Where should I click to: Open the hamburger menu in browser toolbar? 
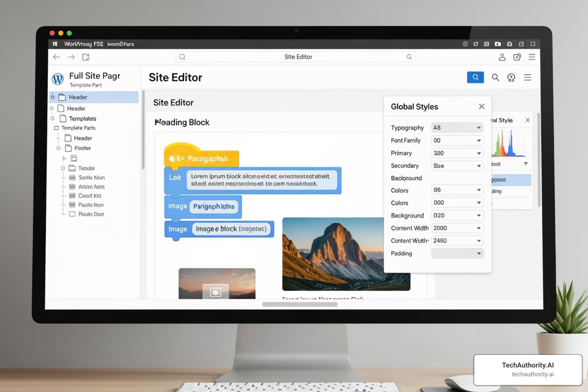[x=532, y=57]
